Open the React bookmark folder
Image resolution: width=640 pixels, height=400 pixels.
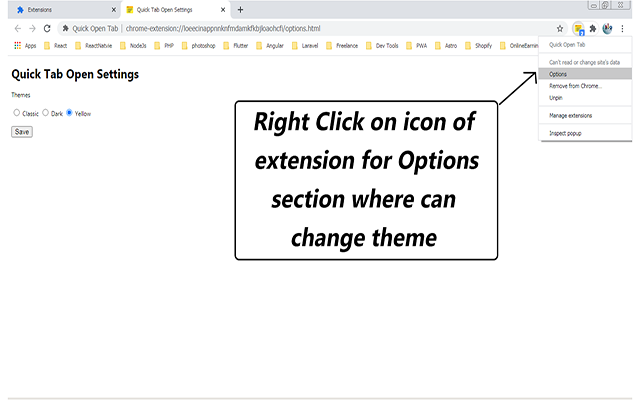coord(55,46)
